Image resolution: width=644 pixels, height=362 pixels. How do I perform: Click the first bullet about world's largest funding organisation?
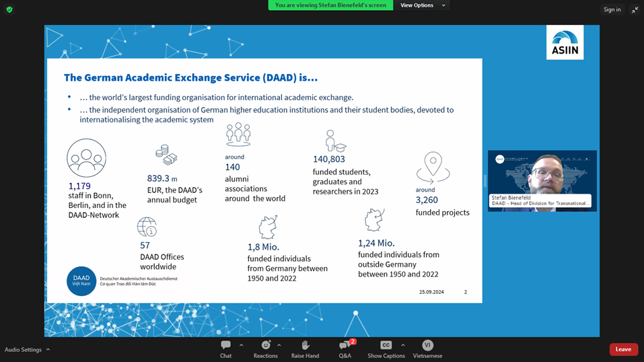[x=217, y=98]
